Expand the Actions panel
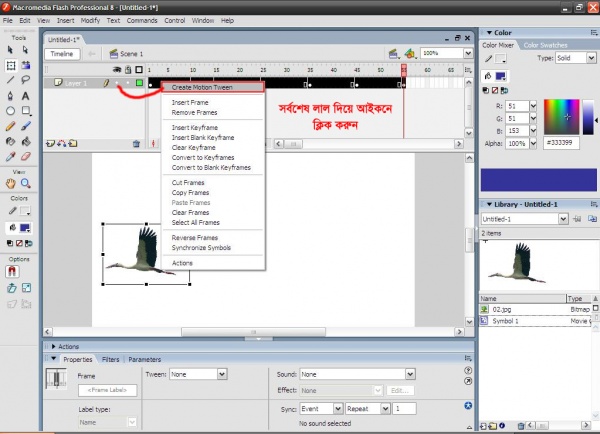 click(x=54, y=346)
